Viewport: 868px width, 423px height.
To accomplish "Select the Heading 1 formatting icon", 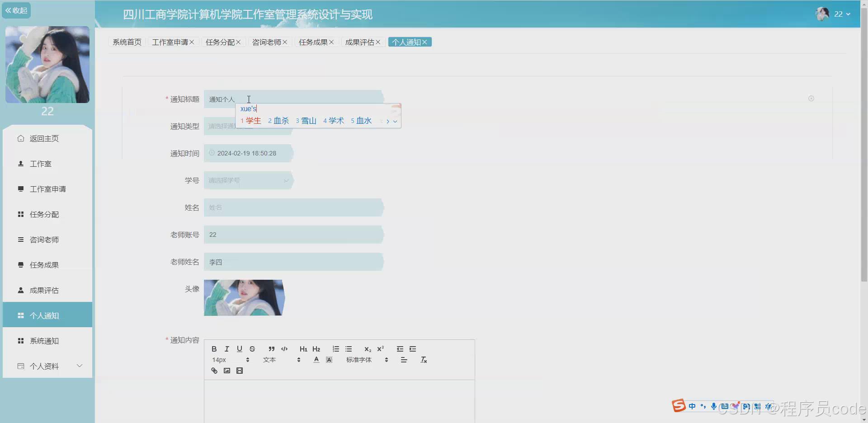I will (x=303, y=348).
